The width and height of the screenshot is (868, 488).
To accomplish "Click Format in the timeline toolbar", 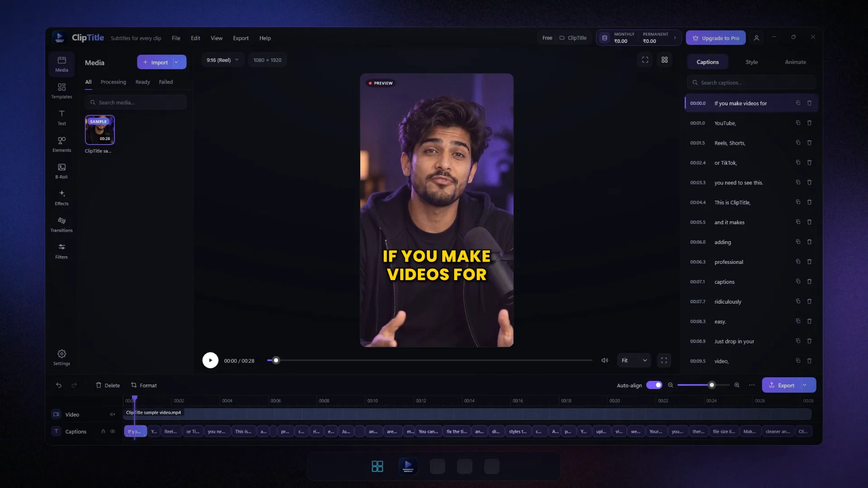I will [x=144, y=385].
